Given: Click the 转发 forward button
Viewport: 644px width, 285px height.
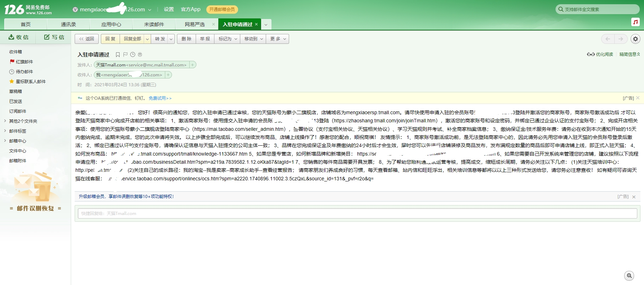Looking at the screenshot, I should pos(160,39).
